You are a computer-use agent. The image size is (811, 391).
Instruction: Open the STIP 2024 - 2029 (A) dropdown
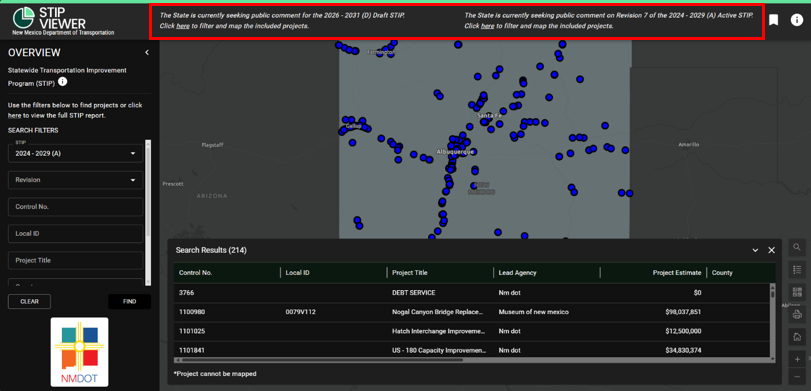(76, 153)
